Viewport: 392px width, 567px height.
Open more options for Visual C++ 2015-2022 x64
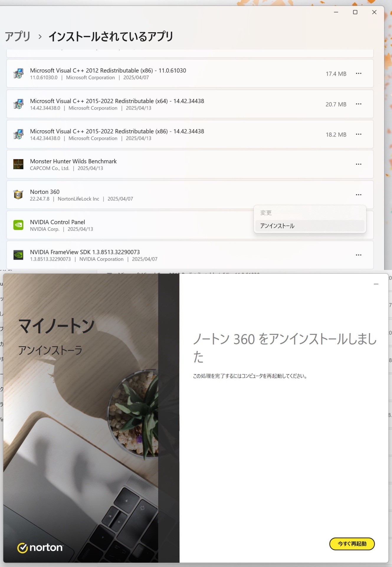point(358,104)
